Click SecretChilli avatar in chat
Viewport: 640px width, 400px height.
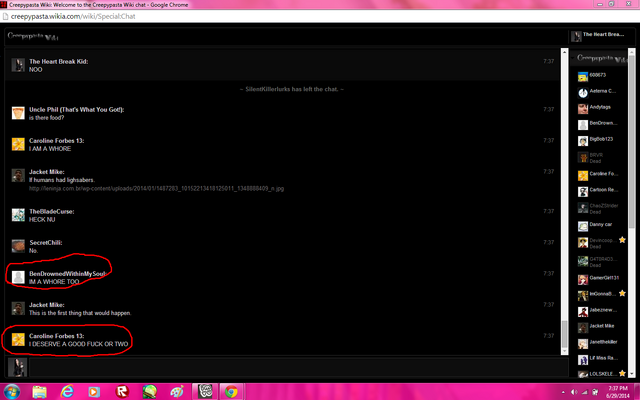pos(18,246)
